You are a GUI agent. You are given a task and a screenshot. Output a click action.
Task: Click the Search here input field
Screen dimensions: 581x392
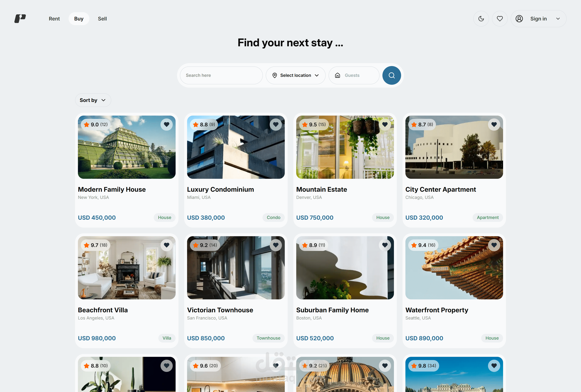pos(221,75)
